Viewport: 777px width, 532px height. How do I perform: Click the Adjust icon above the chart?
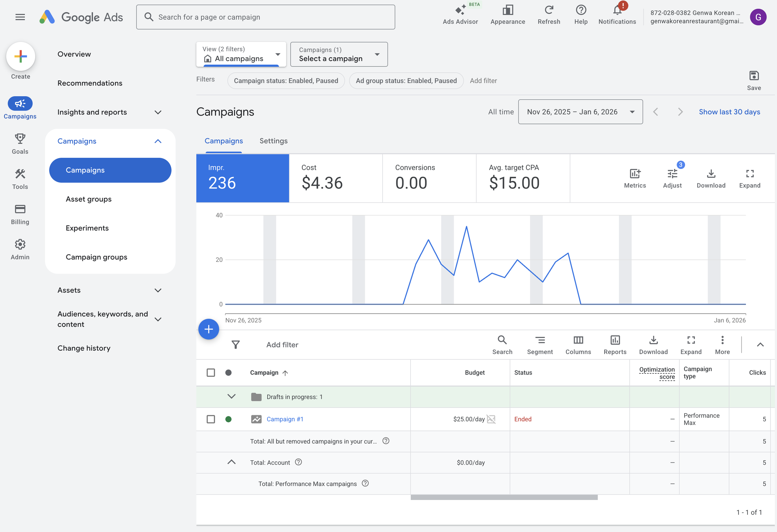672,174
